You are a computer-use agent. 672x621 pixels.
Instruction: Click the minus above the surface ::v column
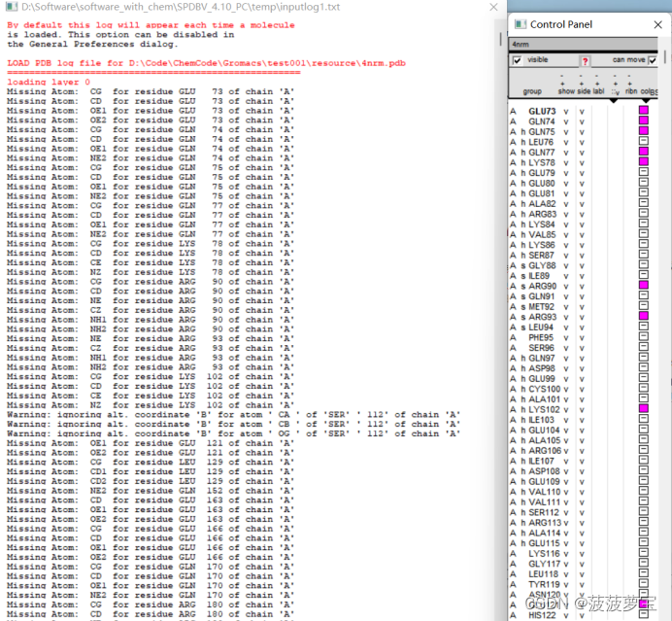(x=615, y=77)
